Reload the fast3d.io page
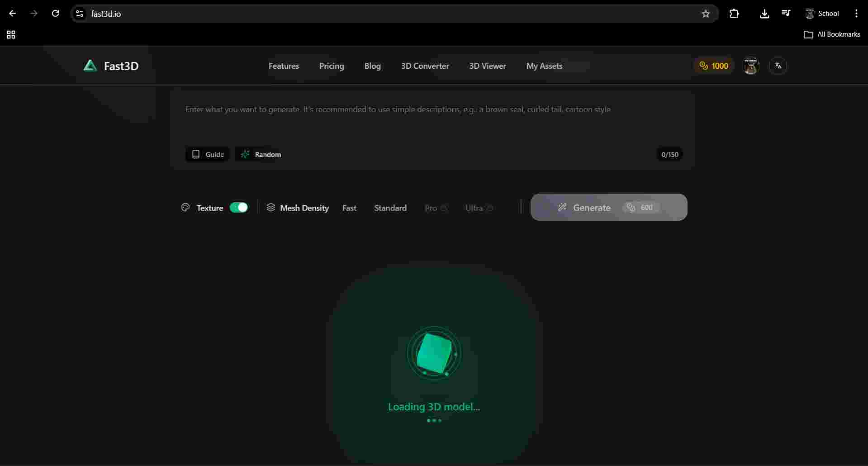 coord(55,14)
